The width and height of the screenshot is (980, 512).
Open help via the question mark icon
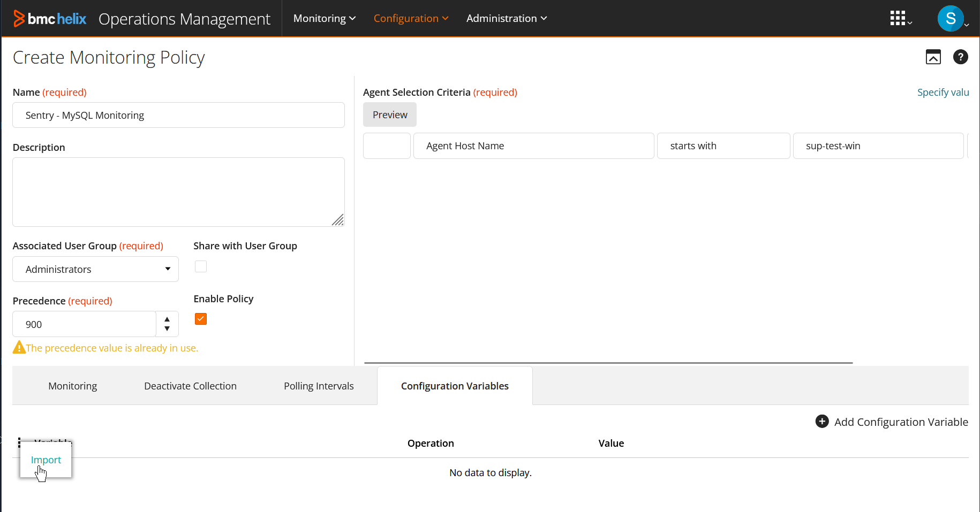click(960, 57)
